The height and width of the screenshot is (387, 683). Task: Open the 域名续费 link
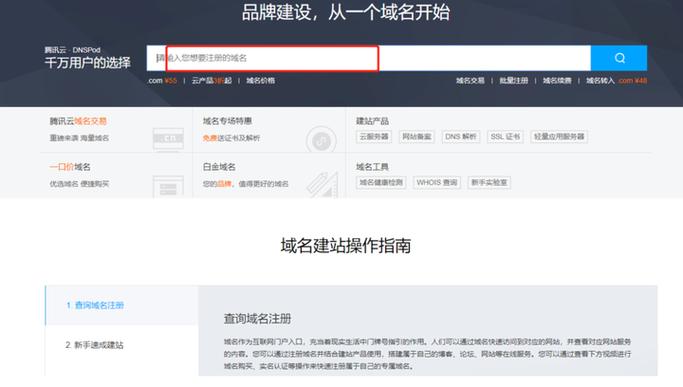[x=557, y=81]
